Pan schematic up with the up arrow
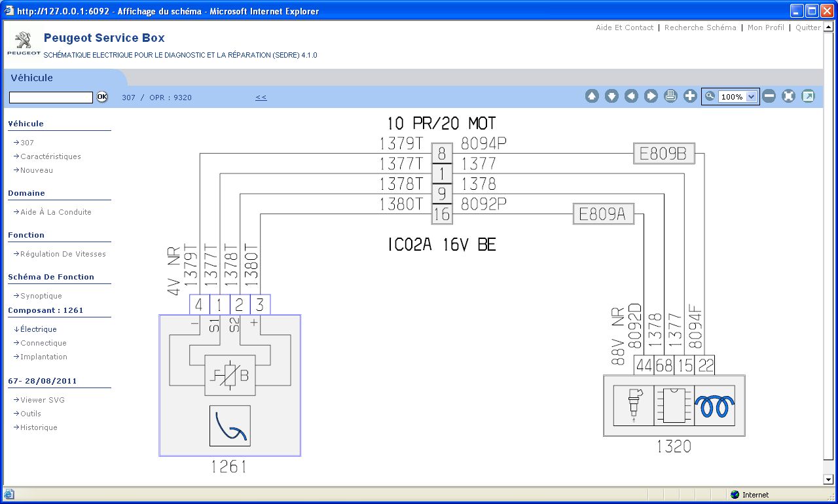Screen dimensions: 838x504 click(592, 96)
